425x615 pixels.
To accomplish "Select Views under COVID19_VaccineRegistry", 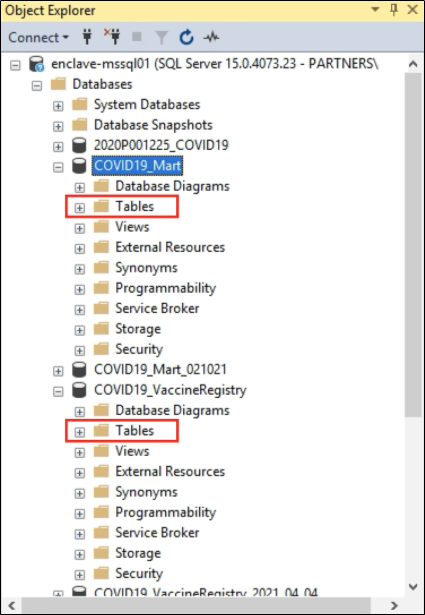I will pos(132,451).
